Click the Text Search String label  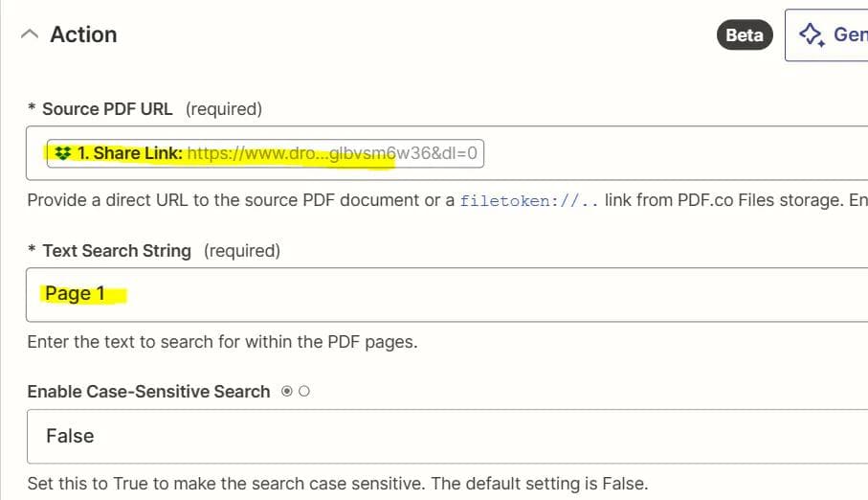tap(116, 251)
